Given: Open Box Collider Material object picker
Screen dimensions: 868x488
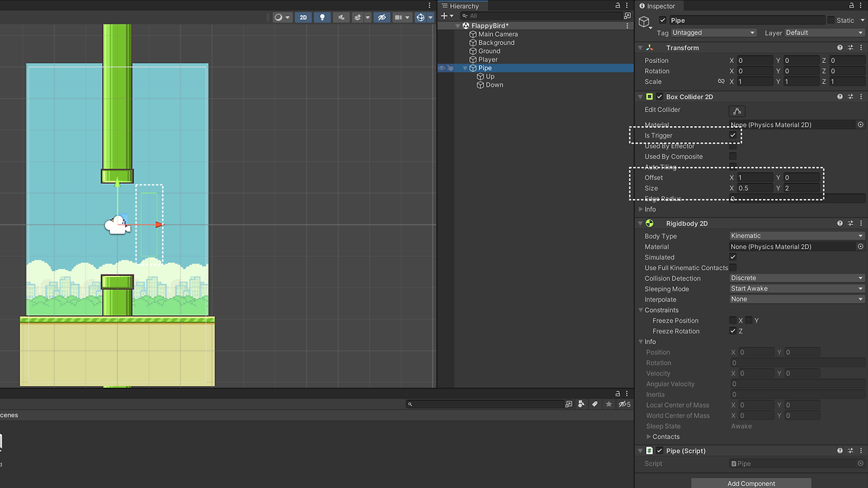Looking at the screenshot, I should coord(861,125).
